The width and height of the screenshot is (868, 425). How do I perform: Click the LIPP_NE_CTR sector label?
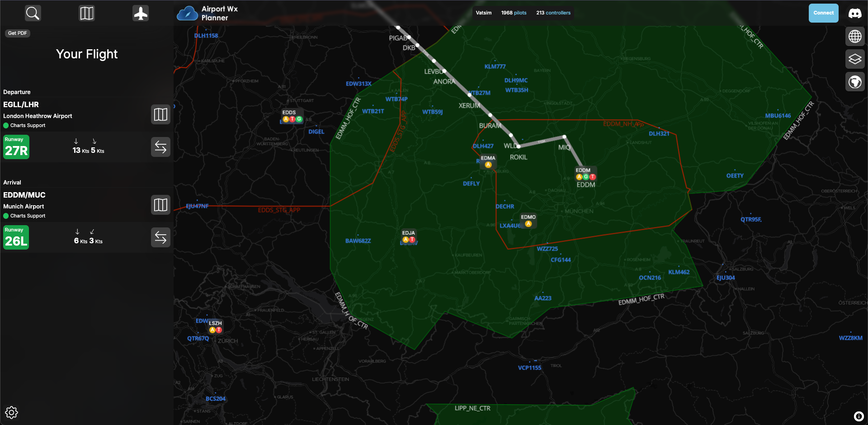(x=472, y=408)
